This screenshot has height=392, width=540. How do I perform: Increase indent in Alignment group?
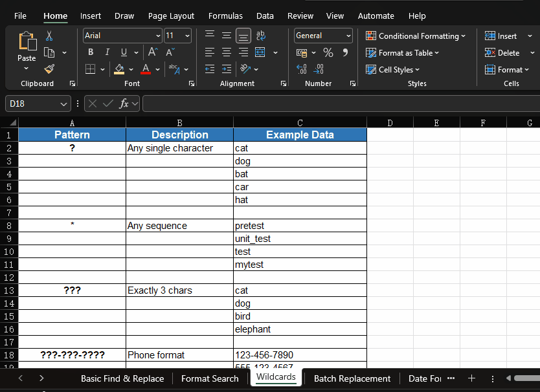[226, 69]
